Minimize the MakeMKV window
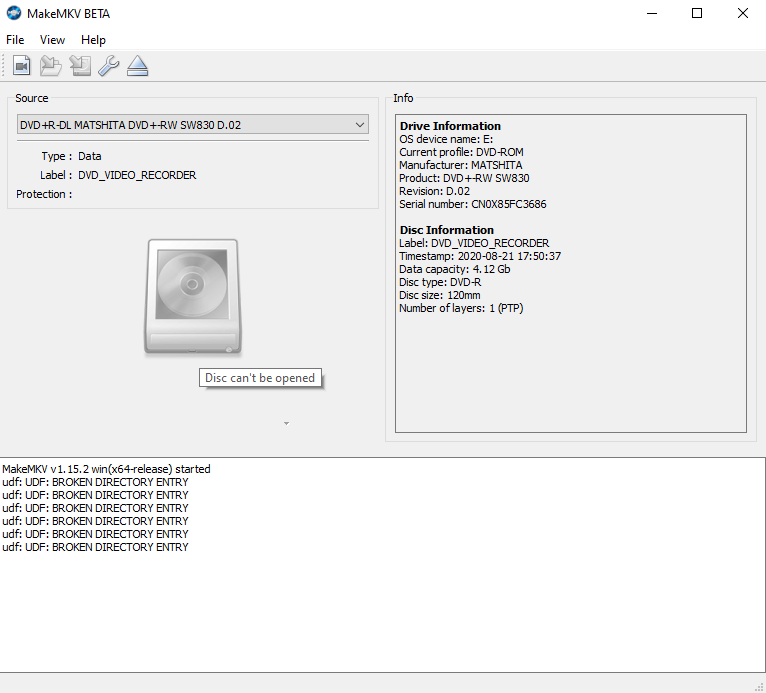This screenshot has height=693, width=766. coord(652,13)
